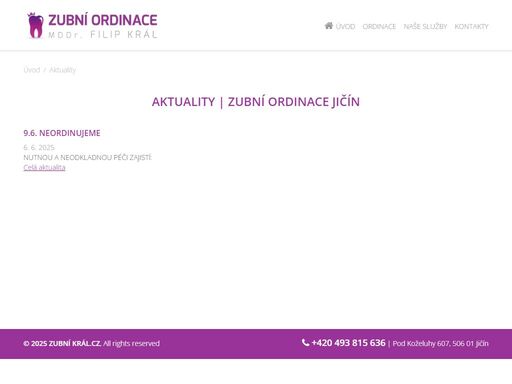The width and height of the screenshot is (512, 384).
Task: Open the ÚVOD menu item
Action: (345, 26)
